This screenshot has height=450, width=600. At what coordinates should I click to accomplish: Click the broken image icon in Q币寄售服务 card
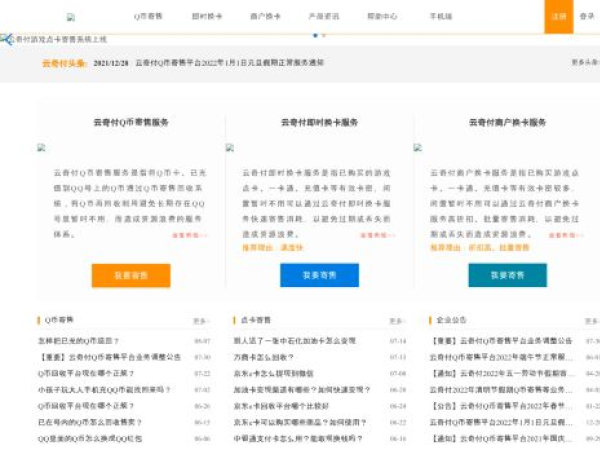coord(42,147)
